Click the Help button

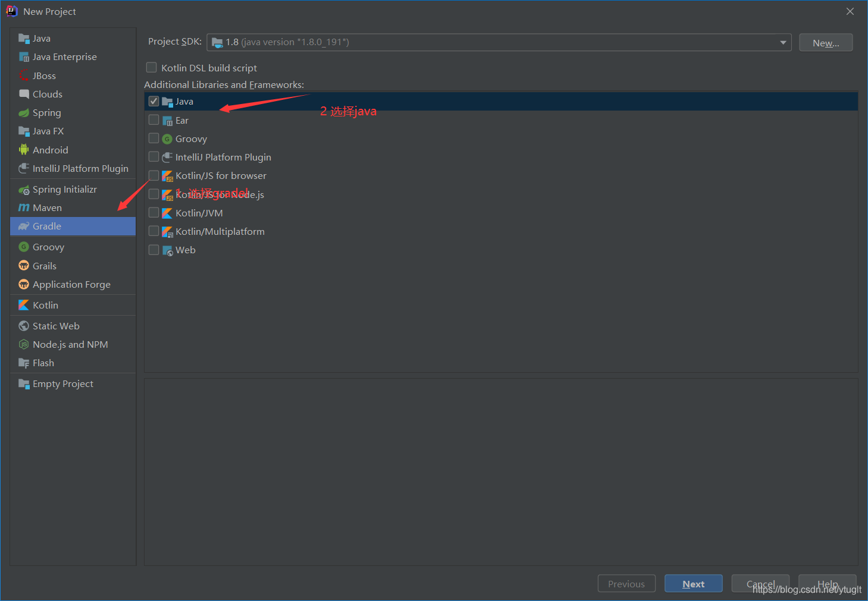(x=827, y=584)
